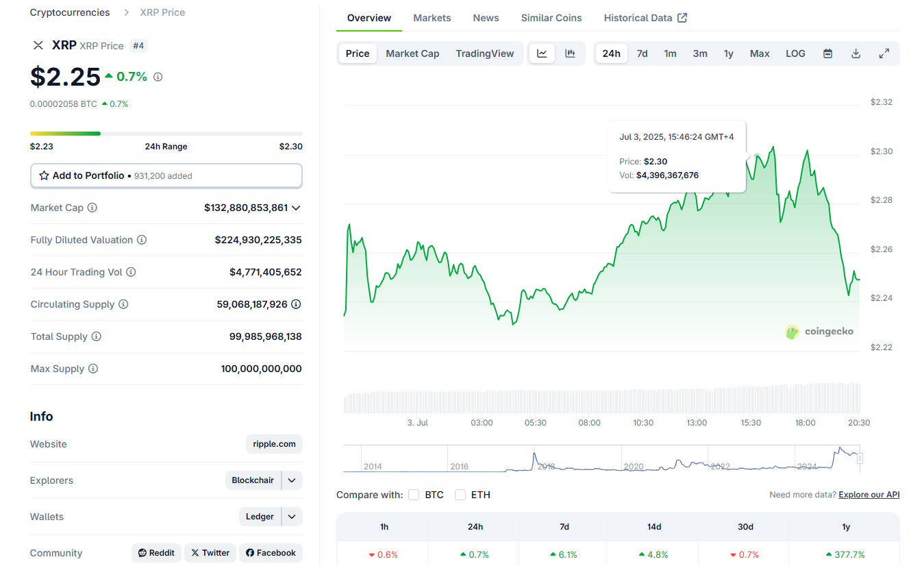Viewport: 924px width, 566px height.
Task: Select the 7d time range
Action: point(642,53)
